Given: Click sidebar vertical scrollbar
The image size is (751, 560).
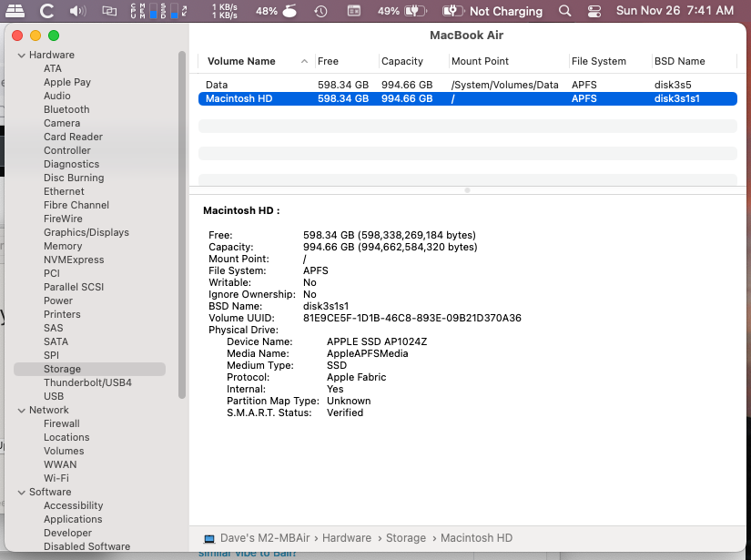Looking at the screenshot, I should (x=182, y=225).
